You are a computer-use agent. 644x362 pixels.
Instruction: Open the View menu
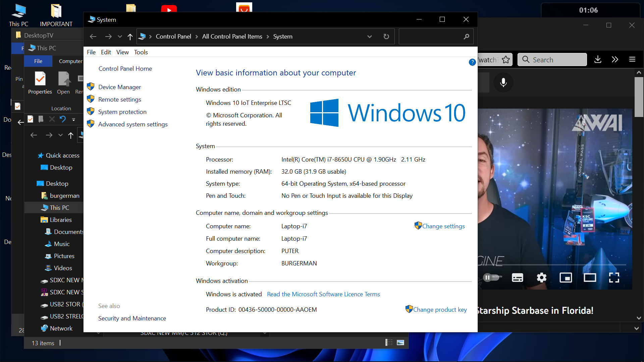[122, 52]
